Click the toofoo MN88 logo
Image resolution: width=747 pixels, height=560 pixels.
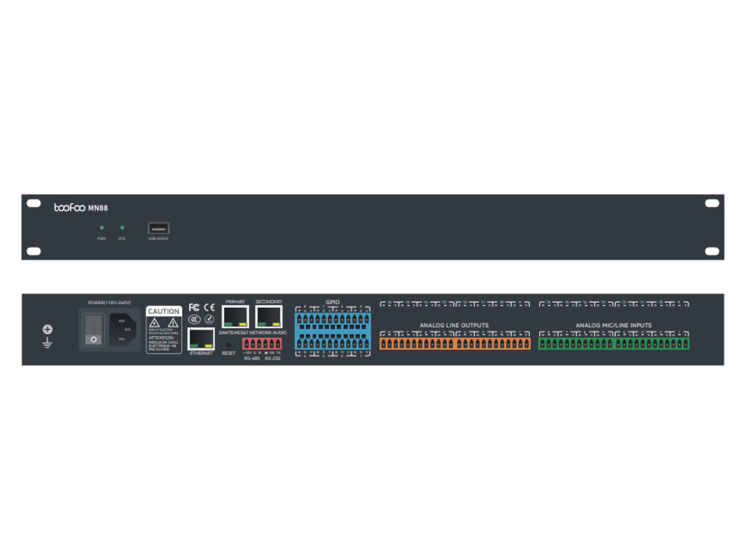point(80,208)
